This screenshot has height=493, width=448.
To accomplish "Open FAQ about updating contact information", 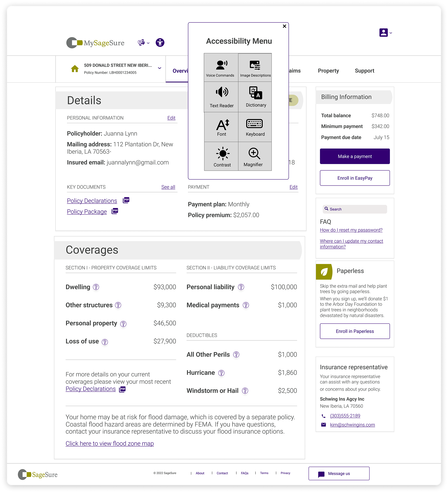I will pos(351,244).
